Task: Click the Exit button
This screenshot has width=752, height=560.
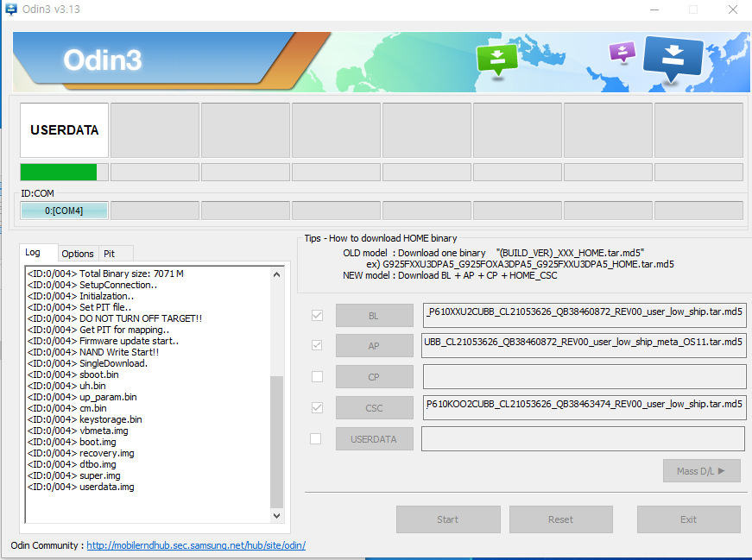Action: [x=689, y=519]
